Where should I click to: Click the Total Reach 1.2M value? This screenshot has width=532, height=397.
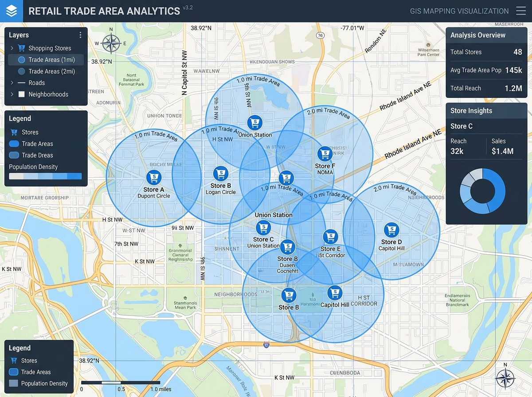coord(513,88)
